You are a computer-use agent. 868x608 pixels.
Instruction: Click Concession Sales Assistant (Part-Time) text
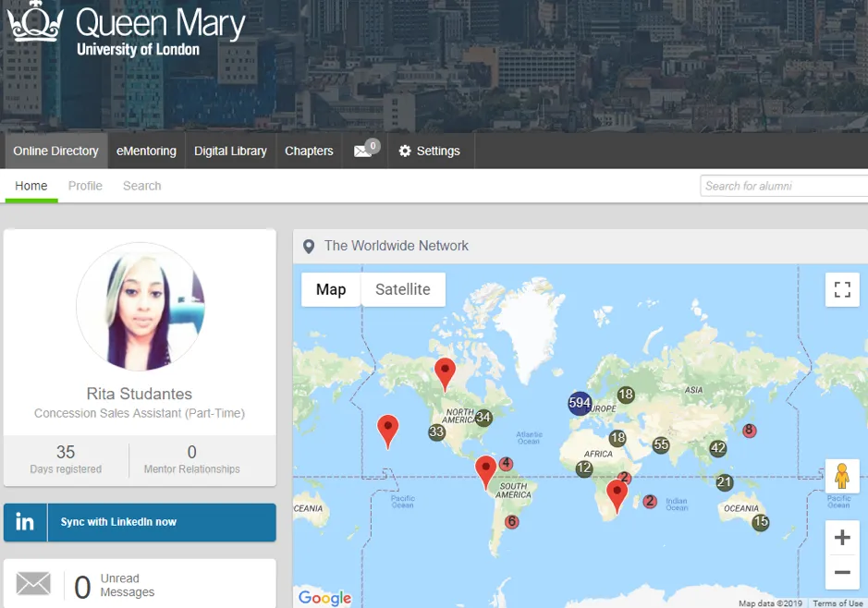click(140, 413)
